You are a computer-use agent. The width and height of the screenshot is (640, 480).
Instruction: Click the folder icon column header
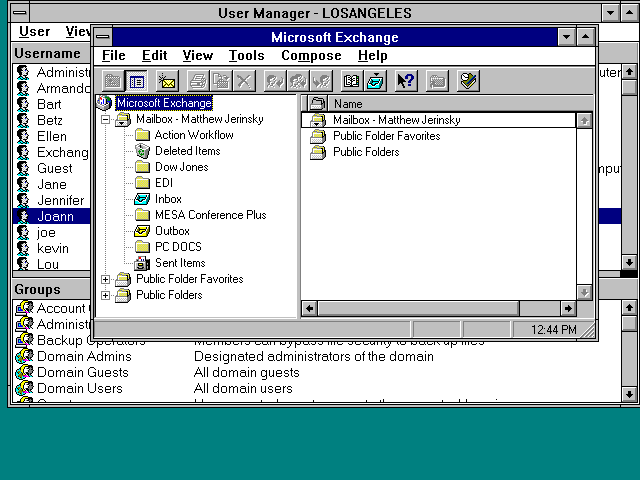[x=317, y=104]
